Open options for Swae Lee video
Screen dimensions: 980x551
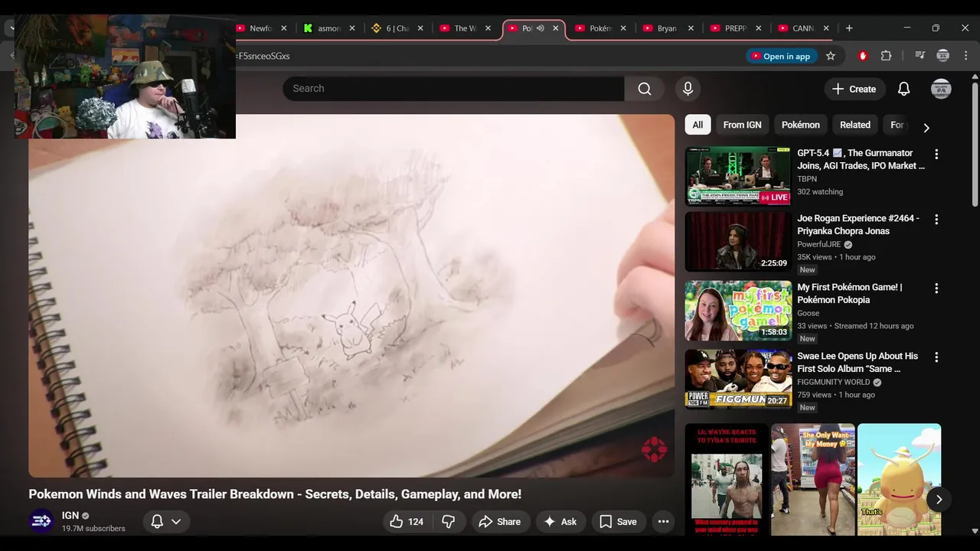point(936,357)
